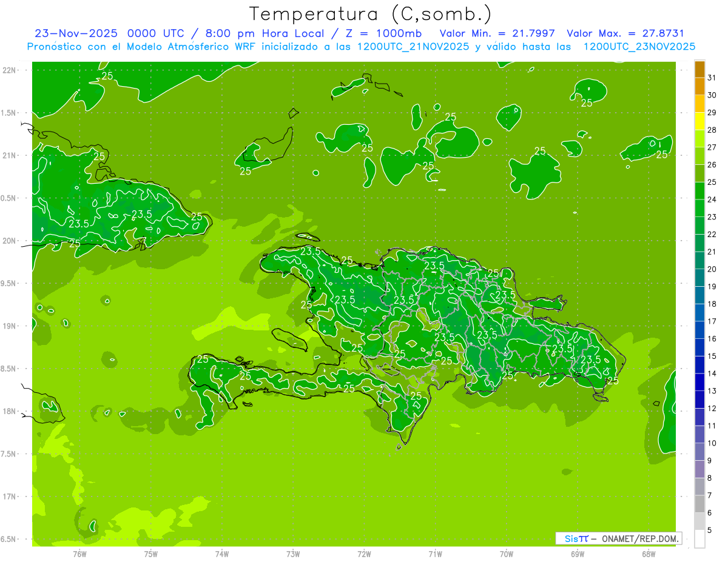Click '8:00 pm Hora Local' in header

click(x=265, y=33)
